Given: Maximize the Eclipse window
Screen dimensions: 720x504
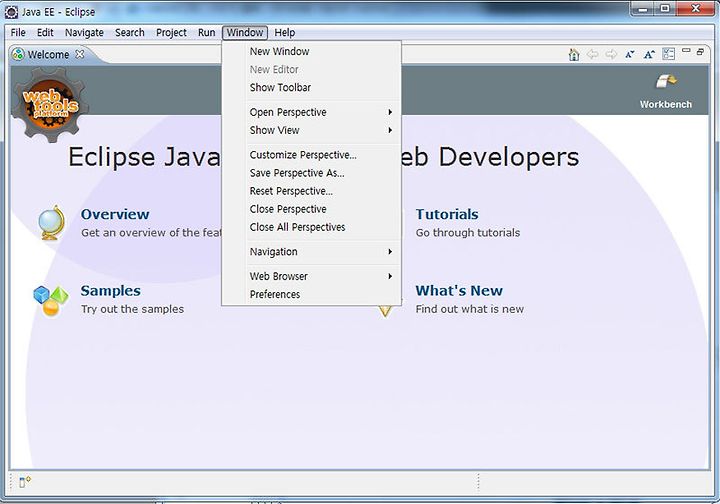Looking at the screenshot, I should (665, 9).
